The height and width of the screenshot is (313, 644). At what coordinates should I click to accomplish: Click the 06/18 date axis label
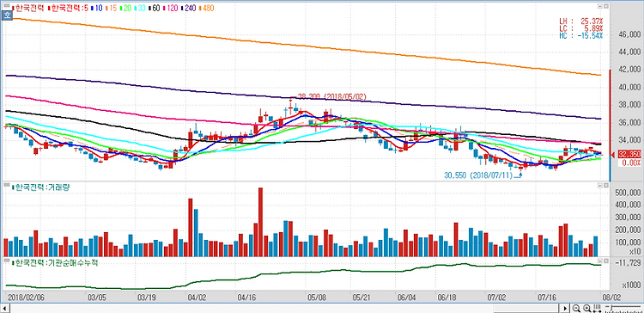click(x=447, y=297)
